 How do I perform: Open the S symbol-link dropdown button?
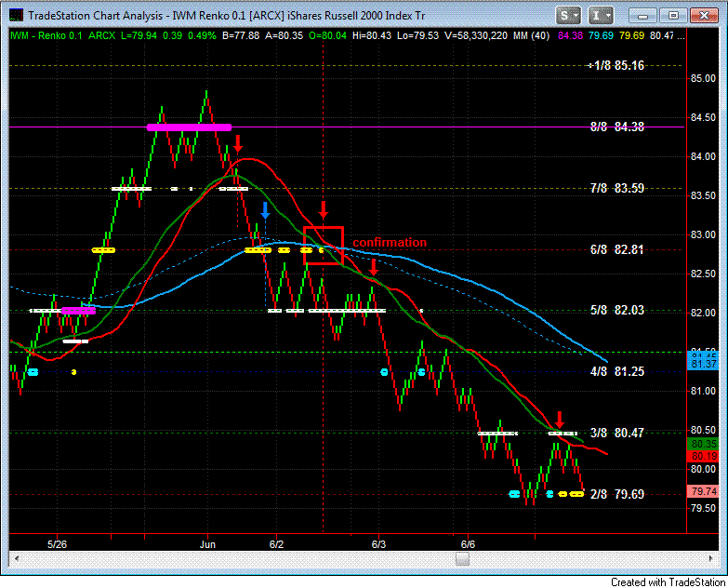coord(568,15)
